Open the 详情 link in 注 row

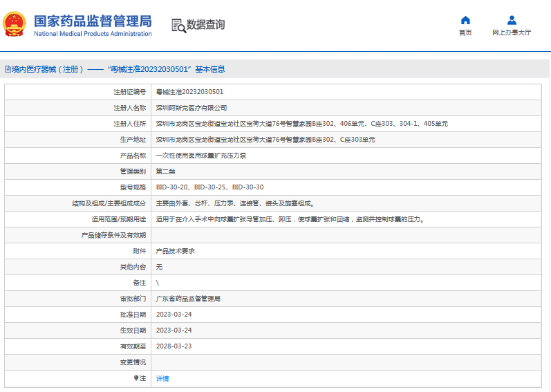(x=162, y=378)
